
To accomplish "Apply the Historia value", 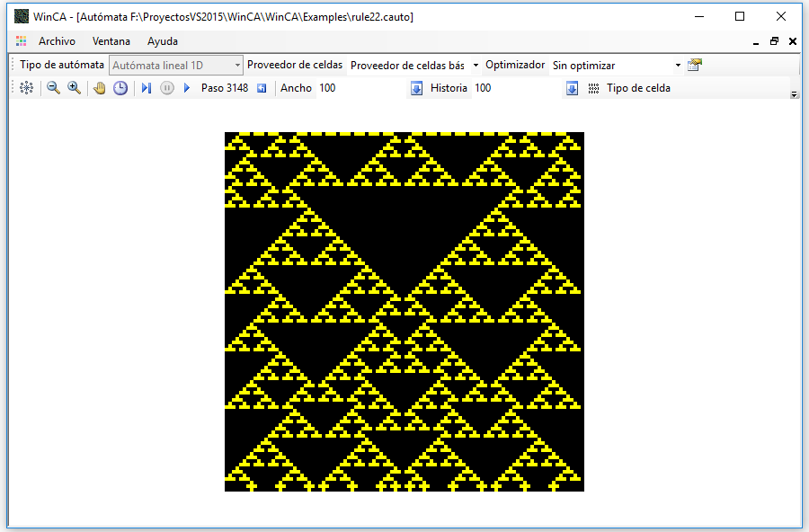I will [572, 88].
